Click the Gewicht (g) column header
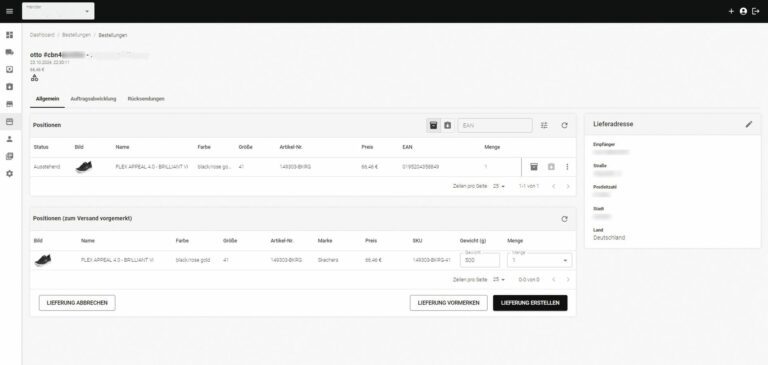The width and height of the screenshot is (768, 365). tap(472, 241)
